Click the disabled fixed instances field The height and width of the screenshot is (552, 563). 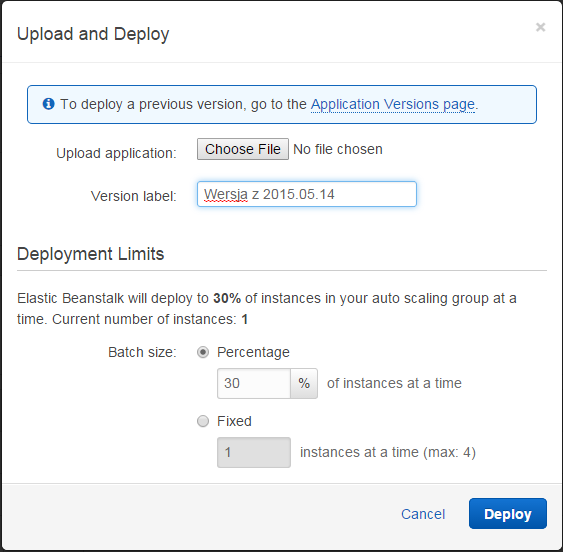[254, 453]
